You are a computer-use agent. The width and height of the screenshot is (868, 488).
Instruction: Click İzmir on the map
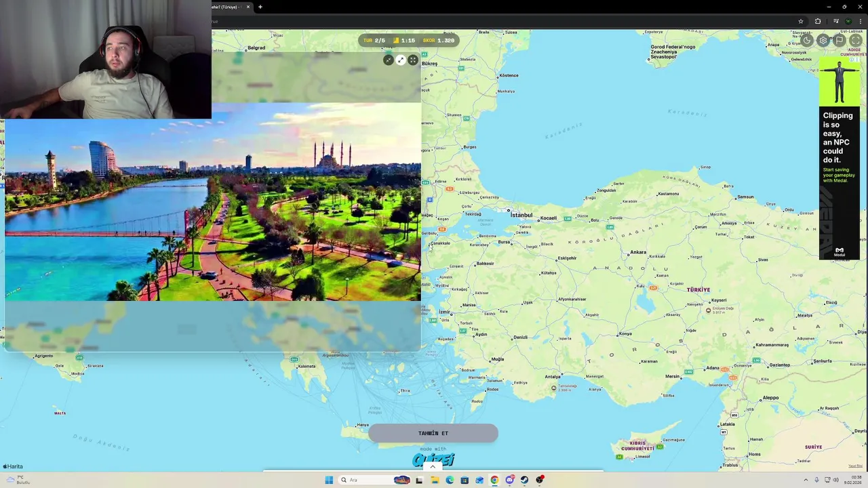[x=444, y=312]
